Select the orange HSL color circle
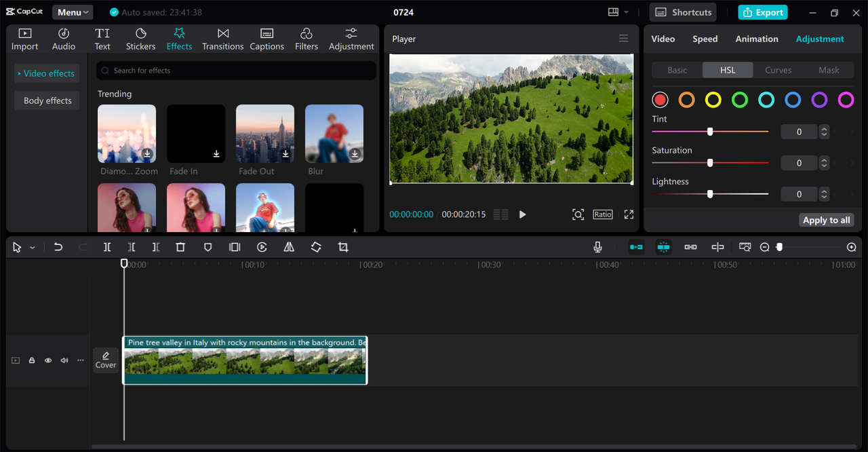868x452 pixels. coord(687,100)
